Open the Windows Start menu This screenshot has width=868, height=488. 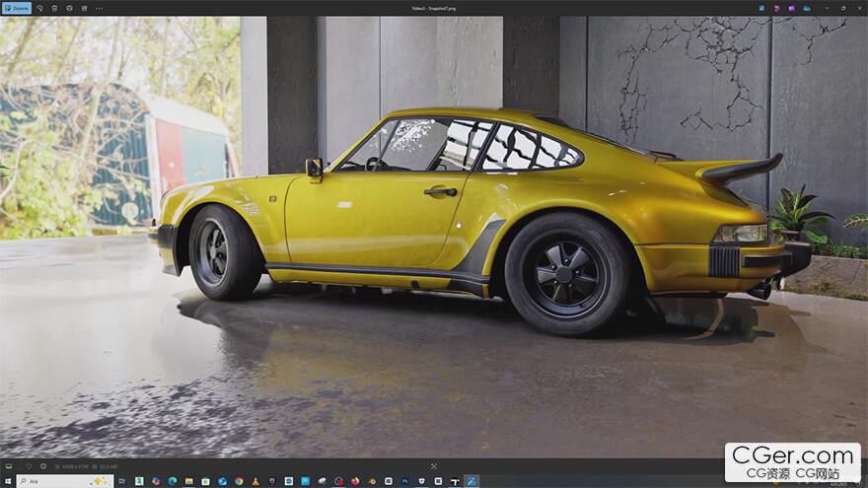pos(8,481)
